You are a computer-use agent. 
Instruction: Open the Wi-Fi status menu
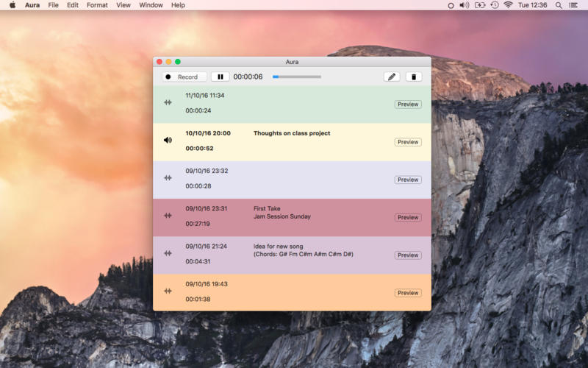(x=508, y=5)
